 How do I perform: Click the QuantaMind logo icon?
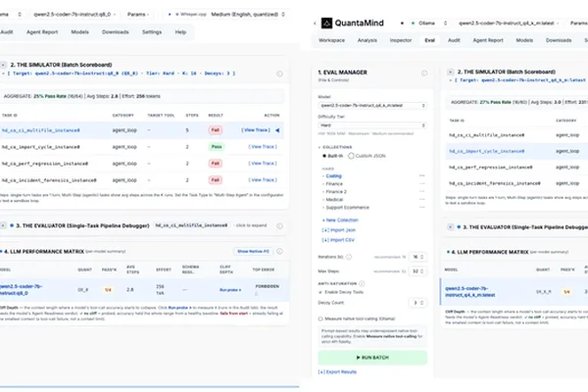(x=326, y=24)
